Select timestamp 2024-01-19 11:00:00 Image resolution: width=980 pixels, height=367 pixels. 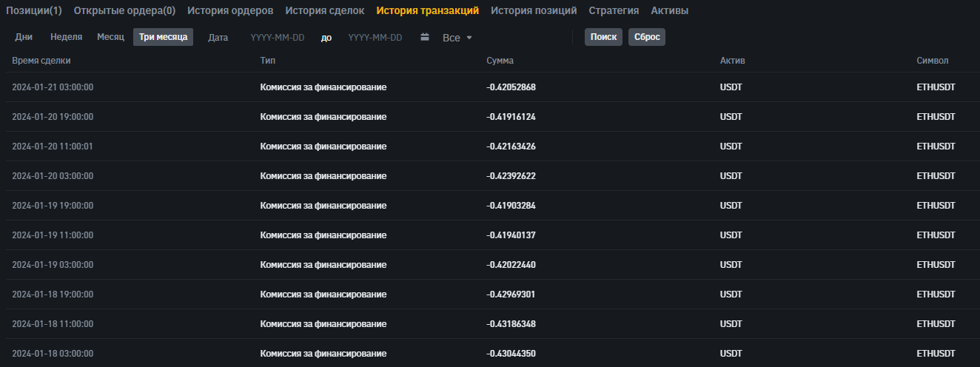53,235
